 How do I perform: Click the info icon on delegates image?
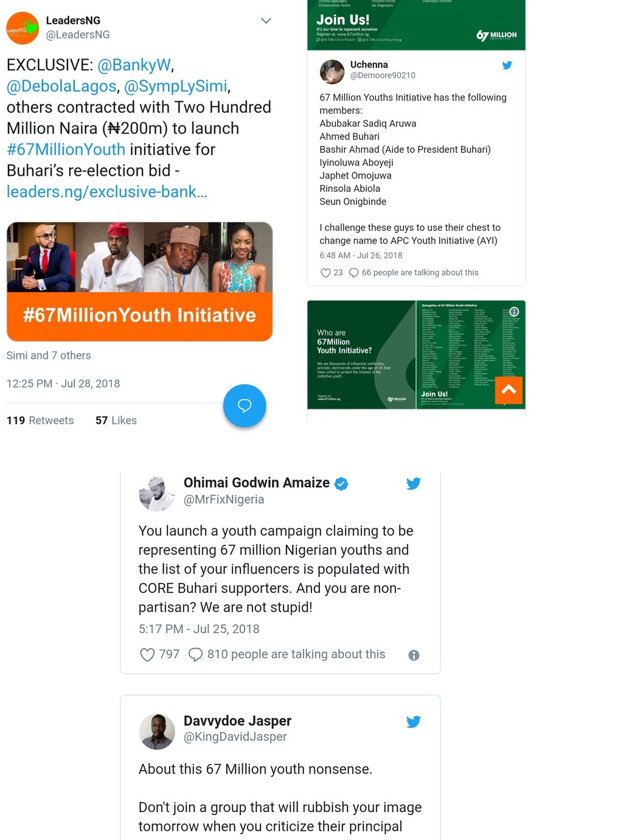pos(514,311)
